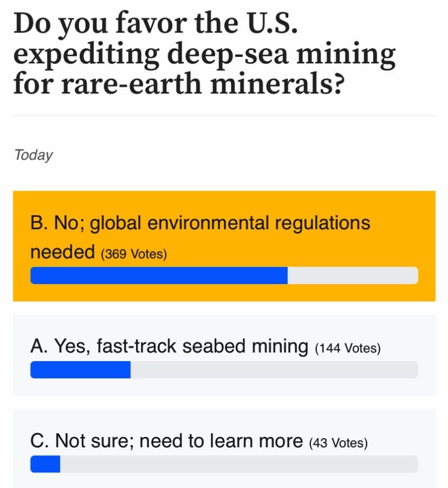The height and width of the screenshot is (488, 448).
Task: Choose option C, Not sure; need to learn more
Action: click(166, 441)
